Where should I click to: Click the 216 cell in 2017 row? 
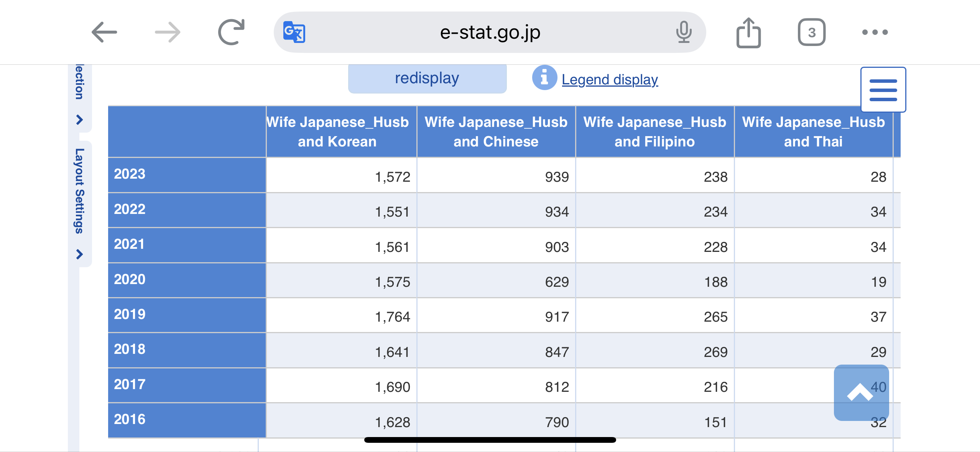654,386
